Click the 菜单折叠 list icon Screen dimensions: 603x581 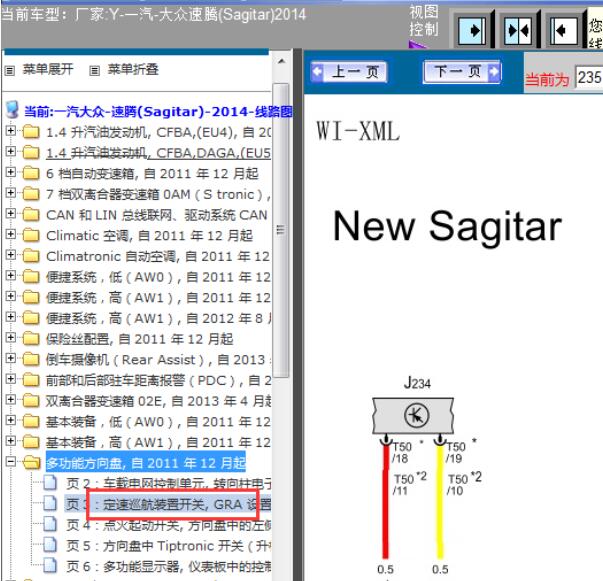click(95, 70)
